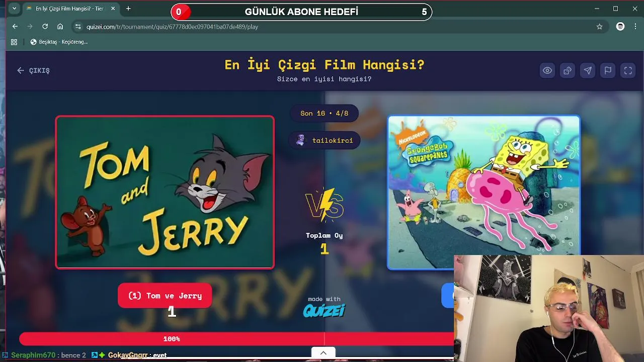Click the streamer webcam overlay
The image size is (644, 362).
[x=549, y=308]
